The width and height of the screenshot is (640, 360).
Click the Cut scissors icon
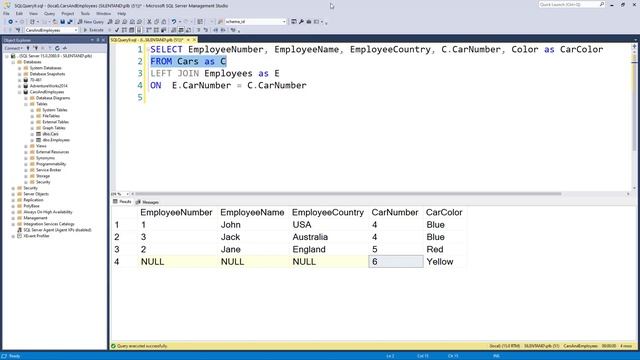pyautogui.click(x=149, y=22)
